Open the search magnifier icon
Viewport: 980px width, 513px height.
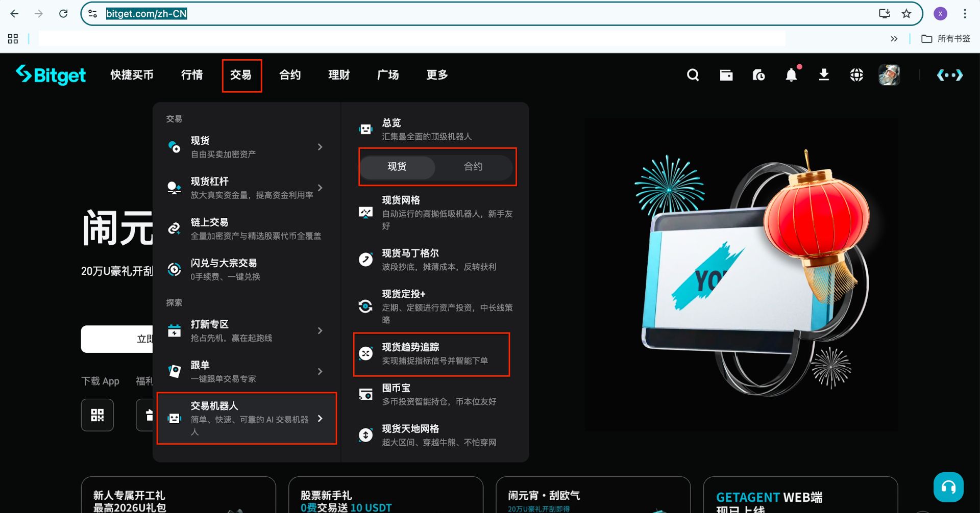[x=693, y=75]
